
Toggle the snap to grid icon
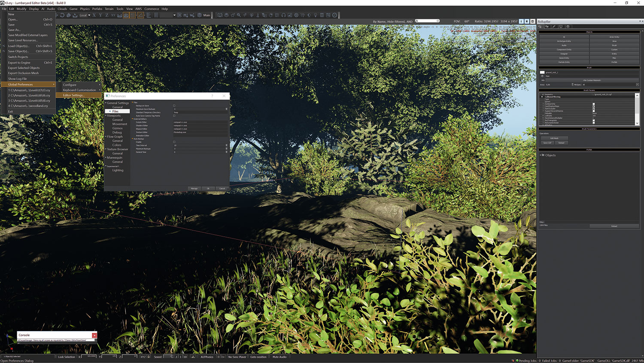(133, 15)
